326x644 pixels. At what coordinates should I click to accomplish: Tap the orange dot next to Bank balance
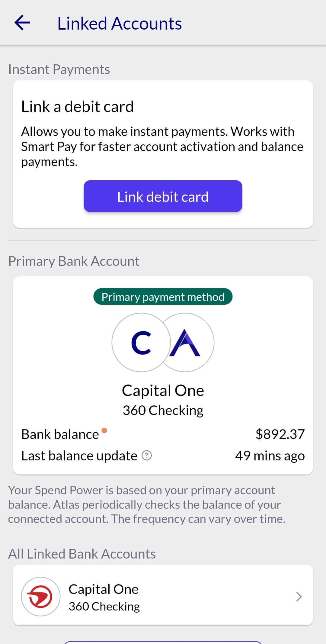104,430
